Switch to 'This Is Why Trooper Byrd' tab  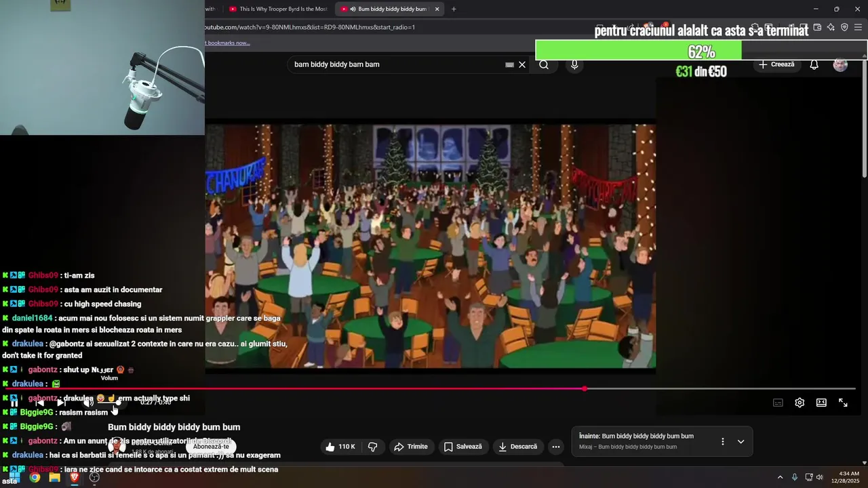click(x=277, y=9)
